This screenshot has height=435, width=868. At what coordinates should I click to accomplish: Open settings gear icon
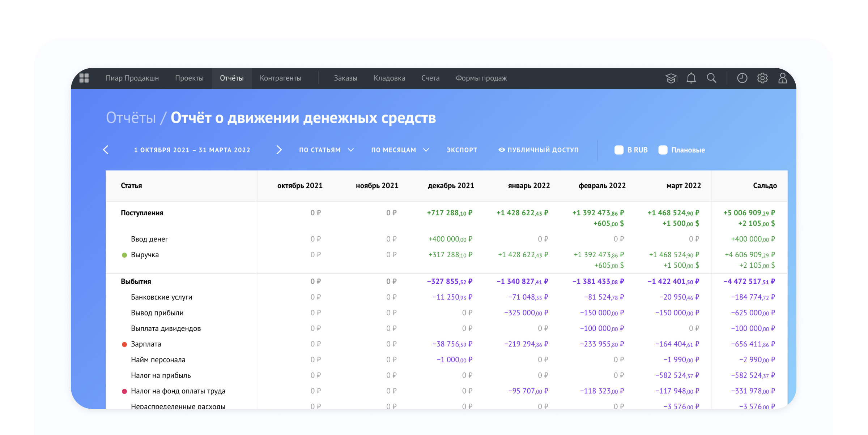762,78
